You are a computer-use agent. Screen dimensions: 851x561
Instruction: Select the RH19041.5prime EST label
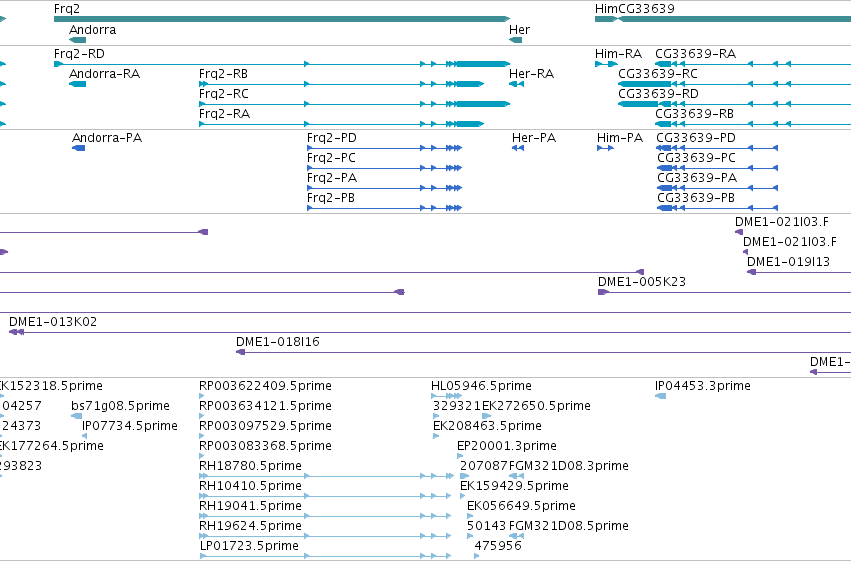coord(250,507)
